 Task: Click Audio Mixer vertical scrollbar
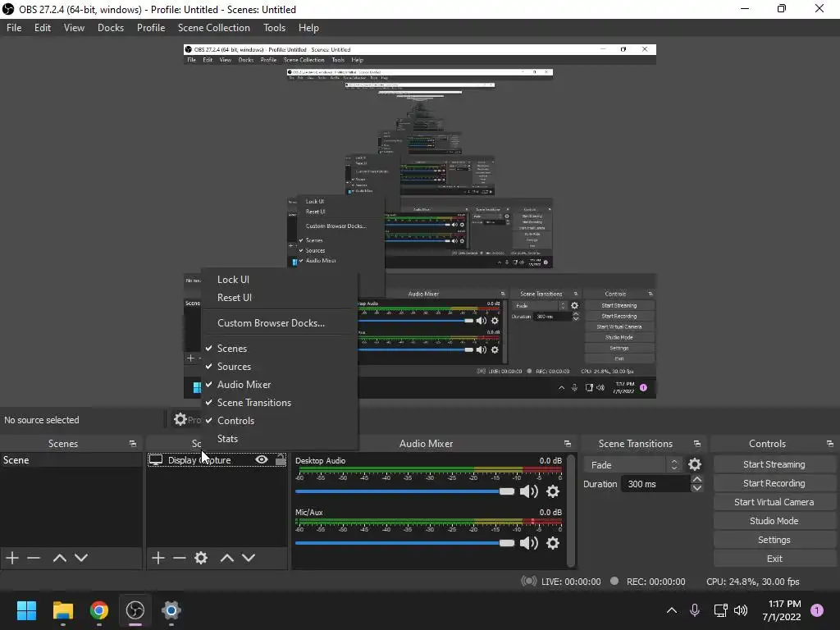tap(571, 510)
